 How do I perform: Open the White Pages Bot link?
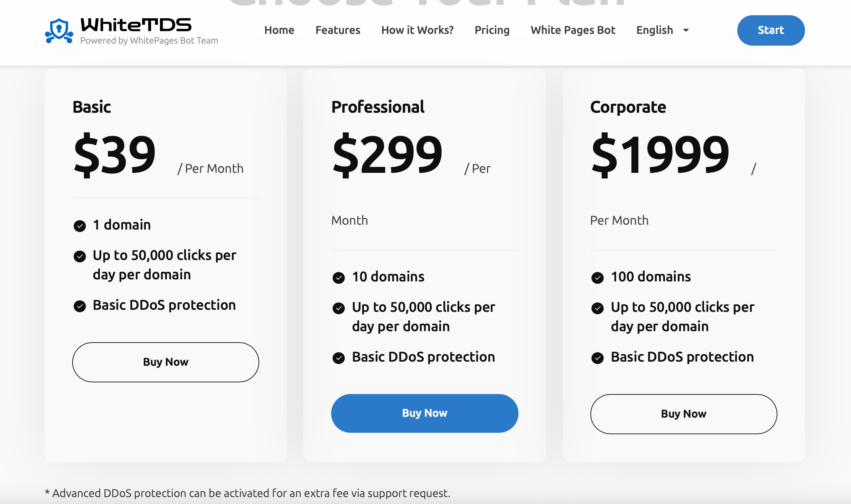coord(573,30)
